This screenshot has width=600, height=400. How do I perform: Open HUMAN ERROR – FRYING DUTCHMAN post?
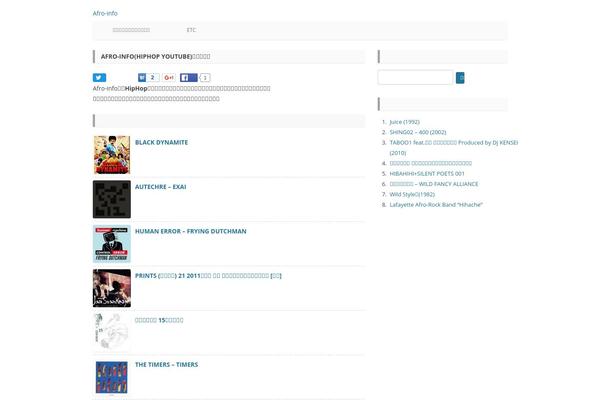point(191,231)
